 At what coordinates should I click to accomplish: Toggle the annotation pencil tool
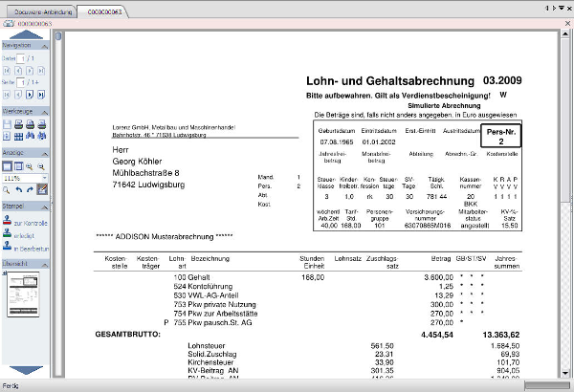[x=42, y=189]
